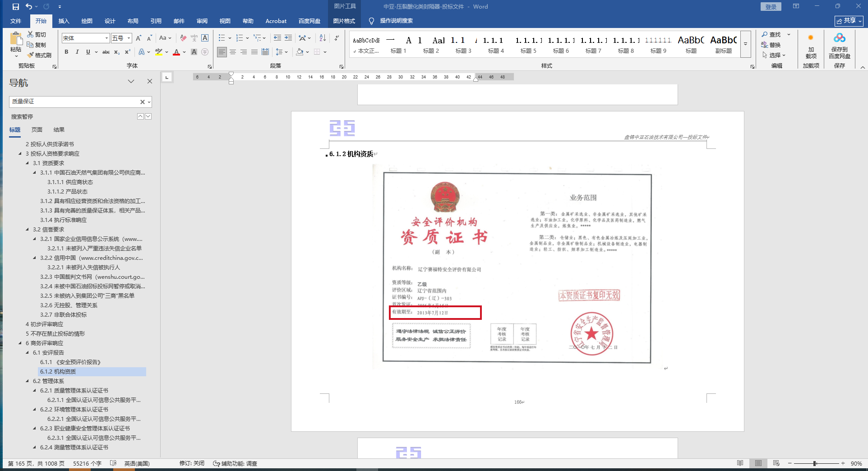This screenshot has height=471, width=868.
Task: Collapse the 6.2 管理体系 tree node
Action: 27,381
